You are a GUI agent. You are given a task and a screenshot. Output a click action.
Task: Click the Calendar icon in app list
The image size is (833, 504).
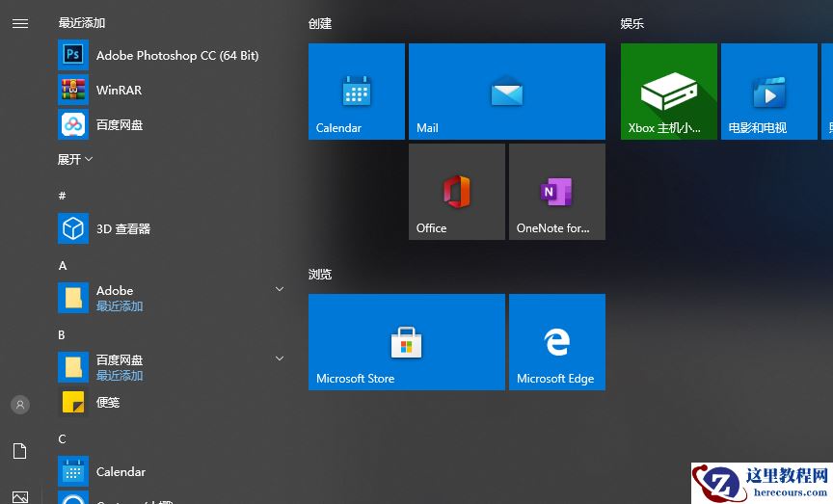(73, 471)
